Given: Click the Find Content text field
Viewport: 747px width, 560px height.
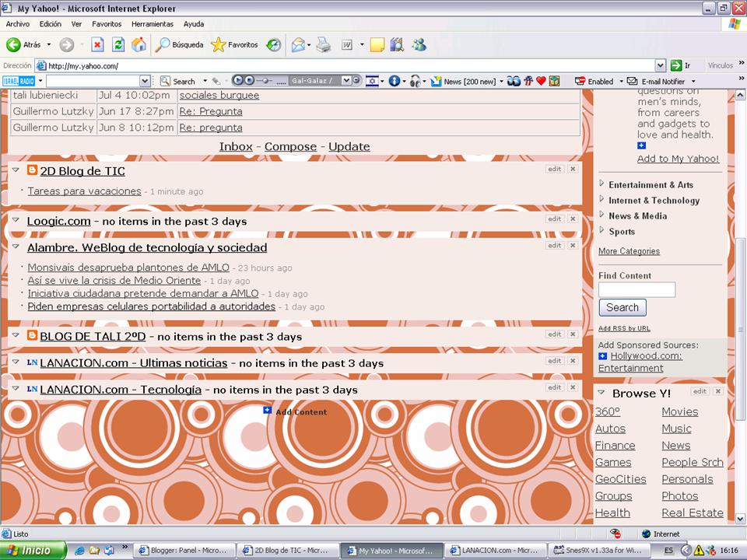Looking at the screenshot, I should (x=637, y=289).
